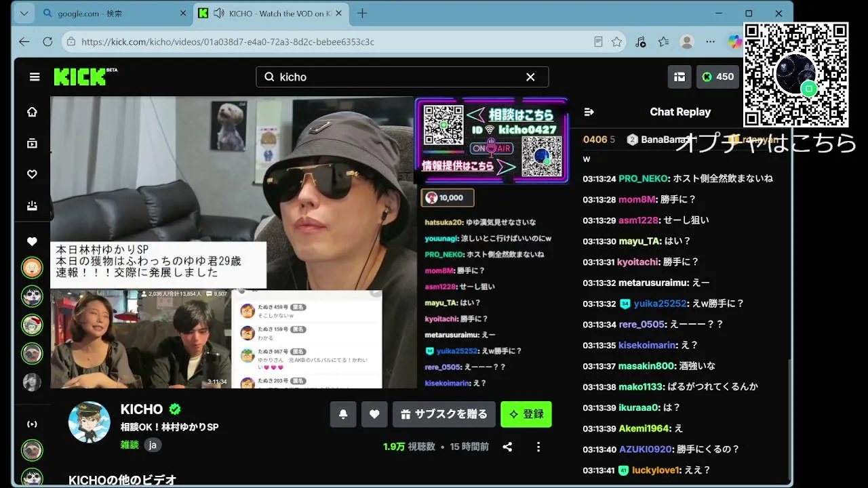
Task: Collapse the Chat Replay panel
Action: [x=589, y=112]
